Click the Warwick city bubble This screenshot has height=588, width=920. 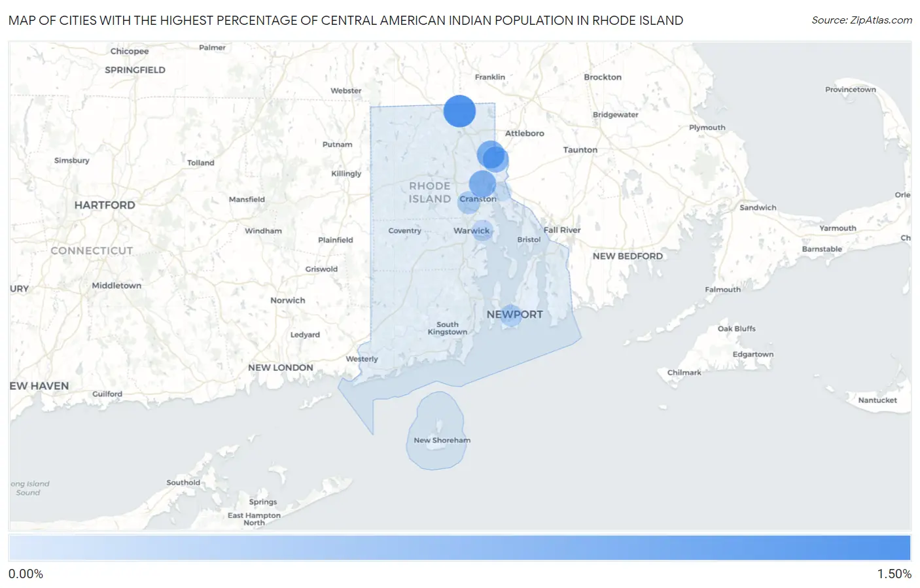tap(482, 230)
